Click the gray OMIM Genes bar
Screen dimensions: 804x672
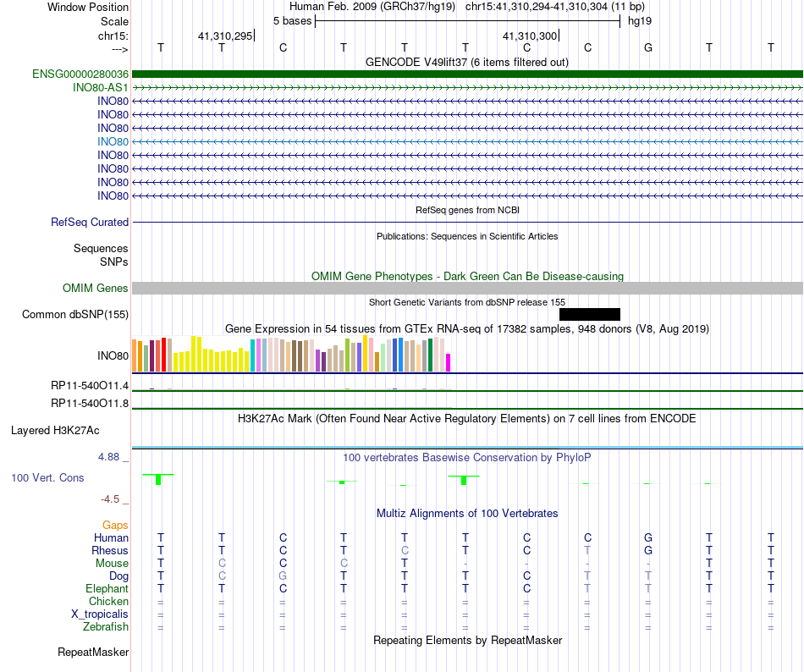[x=468, y=288]
